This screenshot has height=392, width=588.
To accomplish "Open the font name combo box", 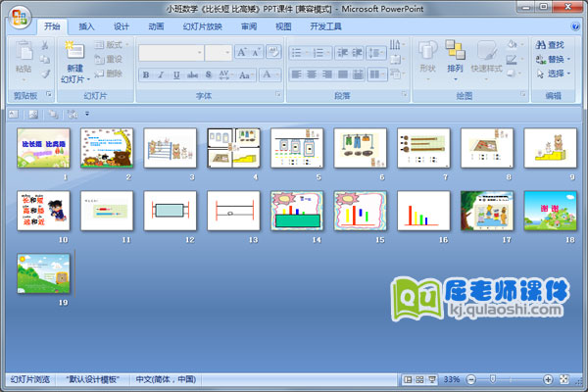I will tap(171, 53).
